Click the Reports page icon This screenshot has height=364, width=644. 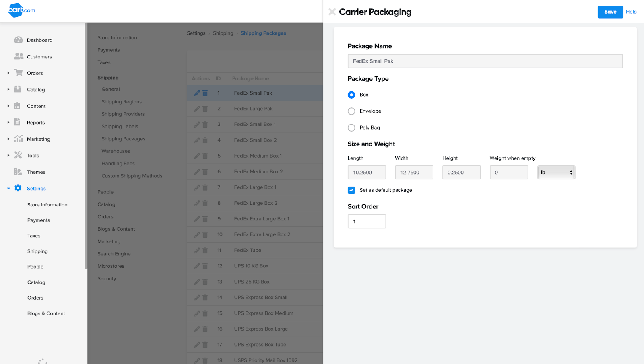click(17, 122)
